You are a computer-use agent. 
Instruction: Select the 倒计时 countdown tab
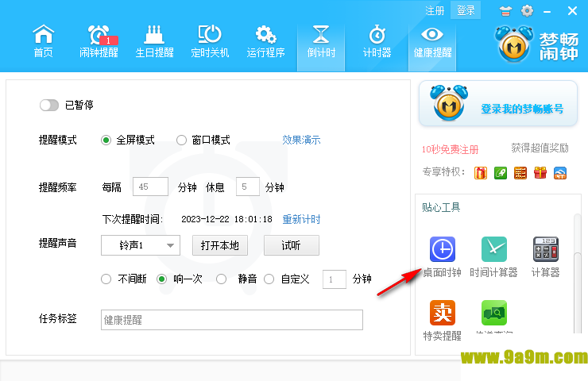tap(321, 47)
